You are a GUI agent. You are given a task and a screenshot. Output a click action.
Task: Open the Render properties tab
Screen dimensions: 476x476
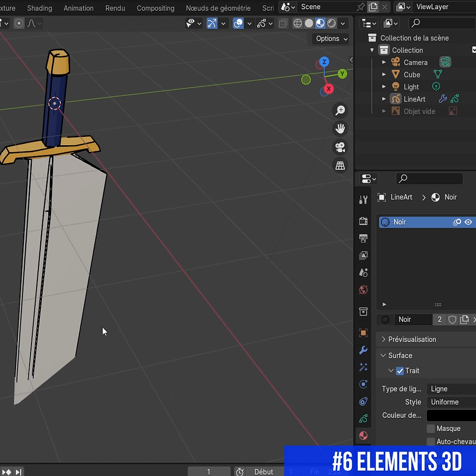tap(363, 221)
